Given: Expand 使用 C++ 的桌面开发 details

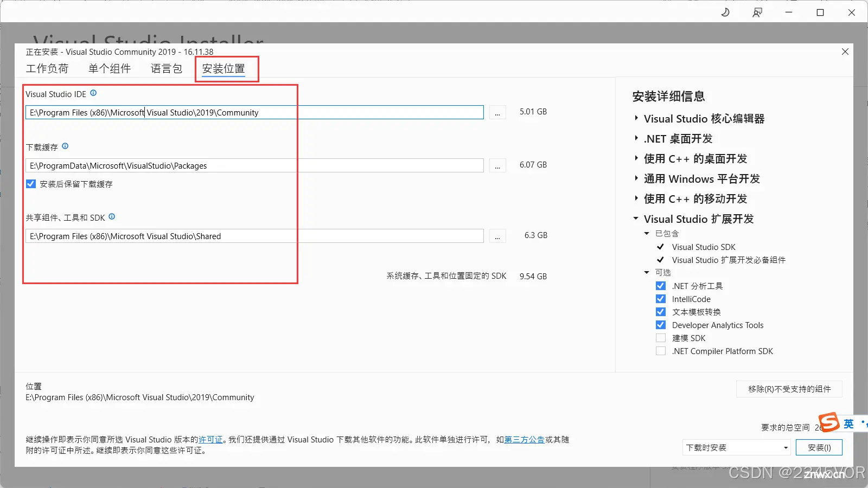Looking at the screenshot, I should click(636, 158).
